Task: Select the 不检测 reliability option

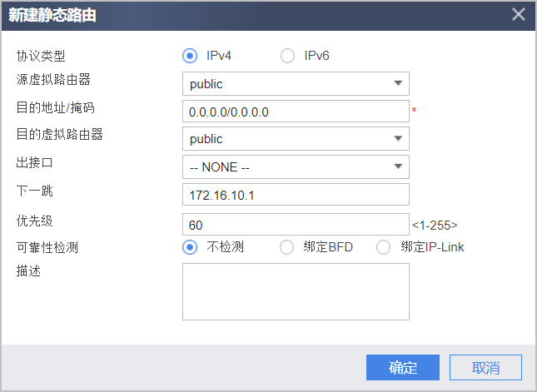Action: click(x=190, y=247)
